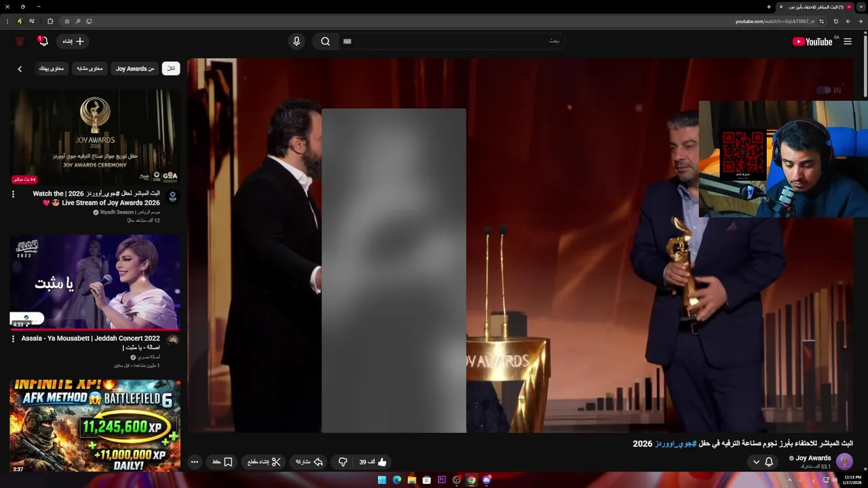
Task: Open site information icon beside URL
Action: coord(821,21)
